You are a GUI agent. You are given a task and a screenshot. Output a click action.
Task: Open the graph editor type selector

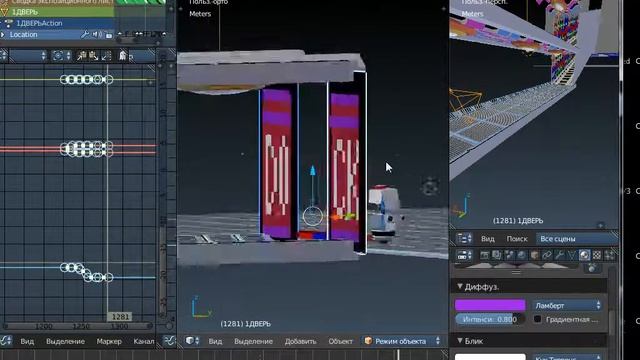[6, 341]
